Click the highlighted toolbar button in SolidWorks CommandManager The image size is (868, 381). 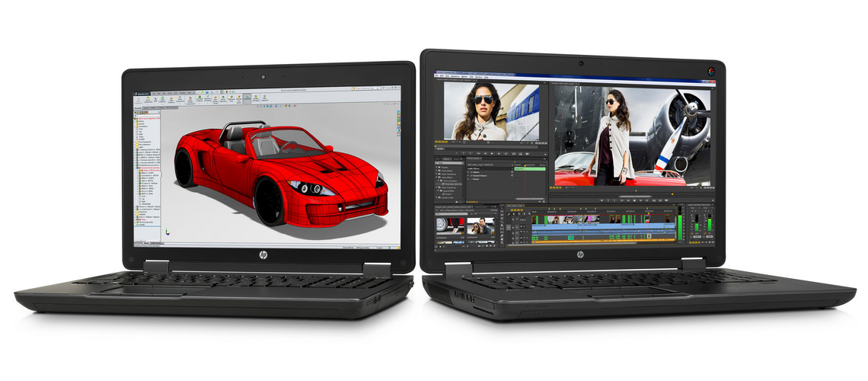coord(247,98)
